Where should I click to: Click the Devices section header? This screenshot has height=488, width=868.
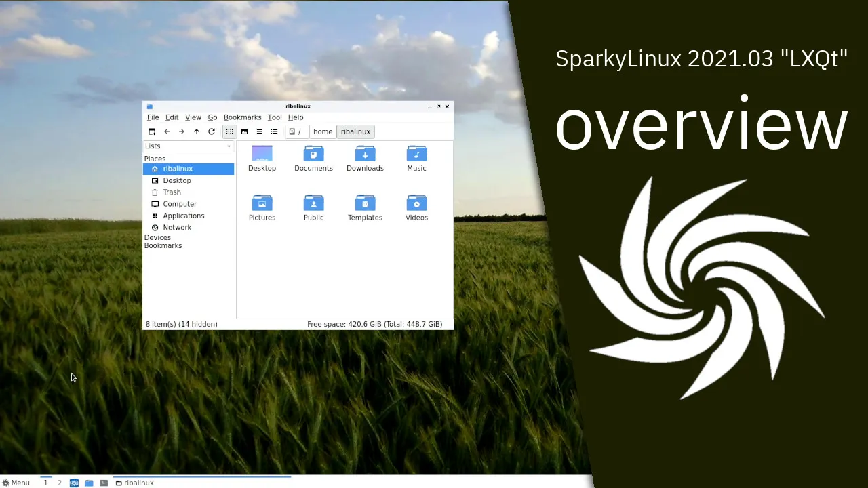(x=157, y=238)
